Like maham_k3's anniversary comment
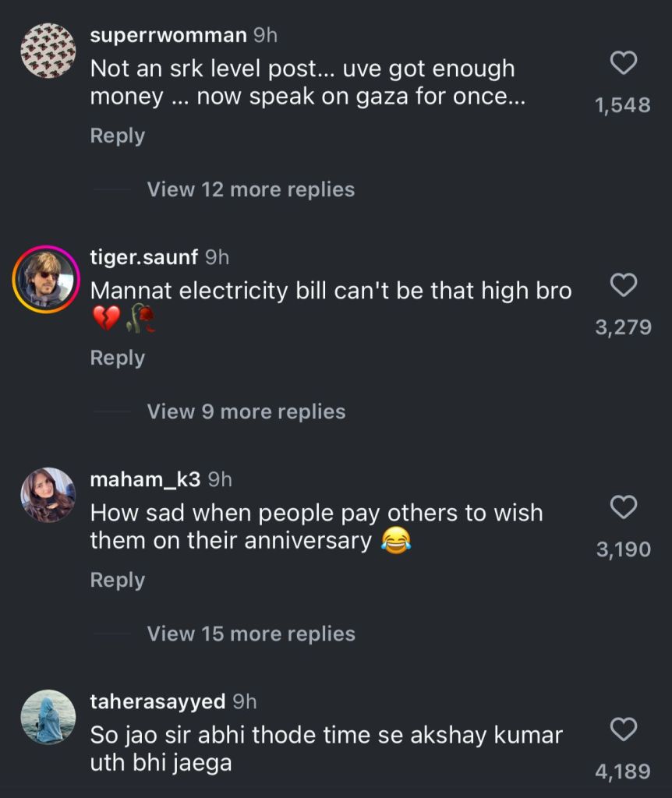The width and height of the screenshot is (672, 798). pos(623,507)
